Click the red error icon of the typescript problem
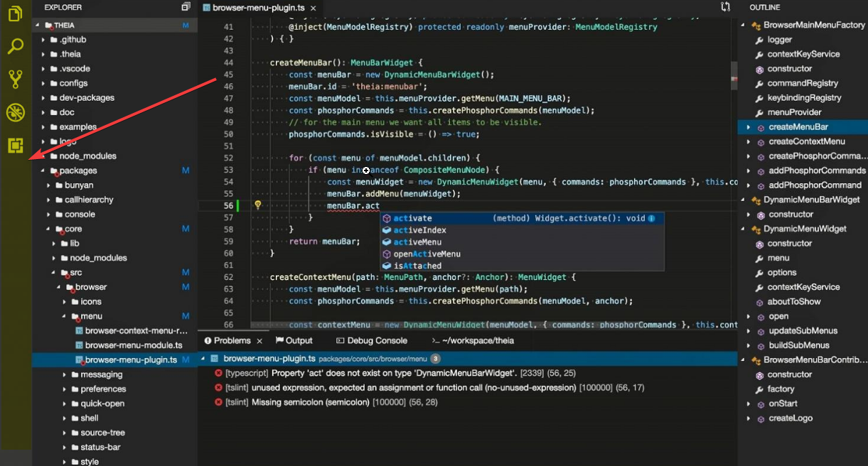The width and height of the screenshot is (868, 466). (x=218, y=373)
